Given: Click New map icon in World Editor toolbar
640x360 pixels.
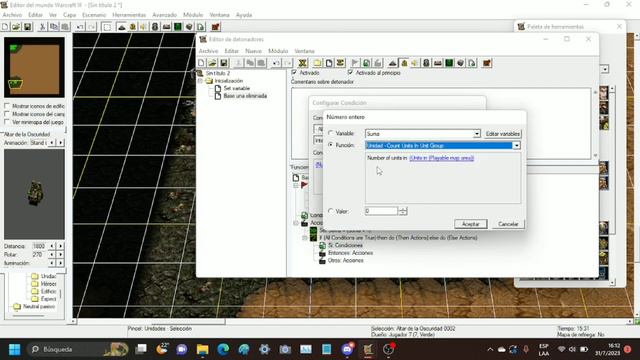Looking at the screenshot, I should (5, 27).
